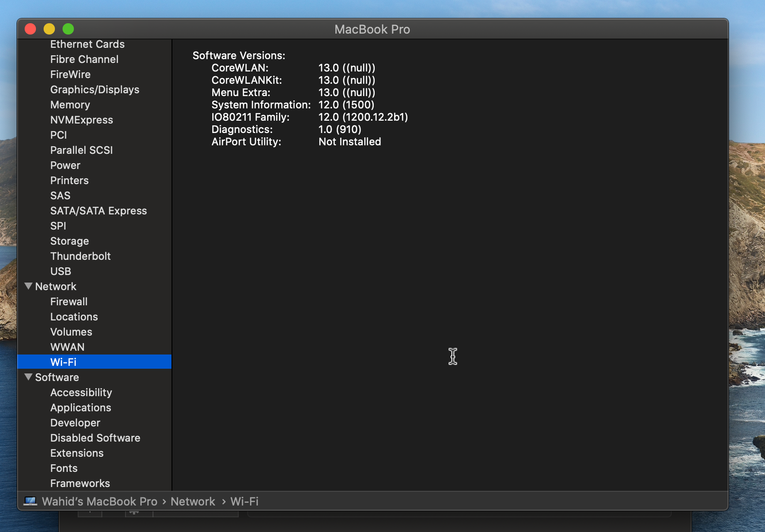Click the AirPort Utility label
The height and width of the screenshot is (532, 765).
pos(246,142)
